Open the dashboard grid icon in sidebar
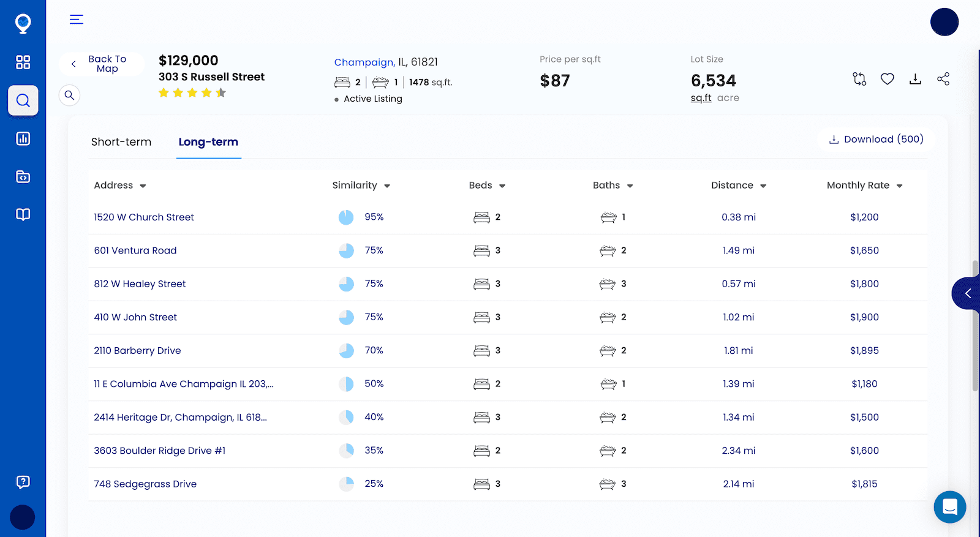 [x=23, y=62]
